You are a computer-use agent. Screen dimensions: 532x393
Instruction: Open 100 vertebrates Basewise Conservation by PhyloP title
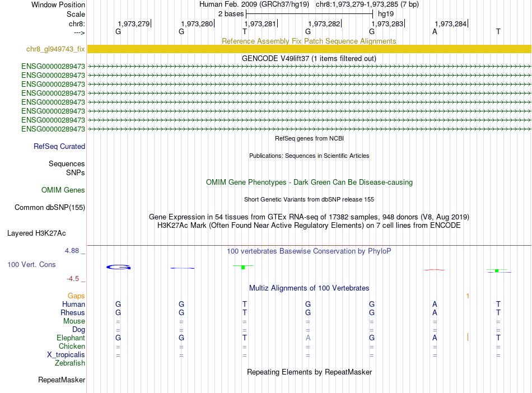point(309,251)
